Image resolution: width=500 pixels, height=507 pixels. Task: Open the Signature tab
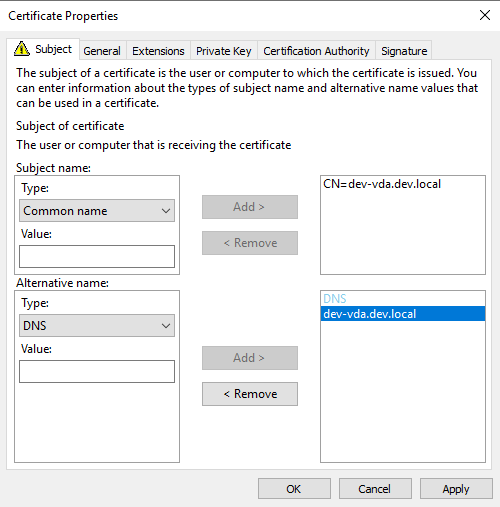(x=404, y=51)
